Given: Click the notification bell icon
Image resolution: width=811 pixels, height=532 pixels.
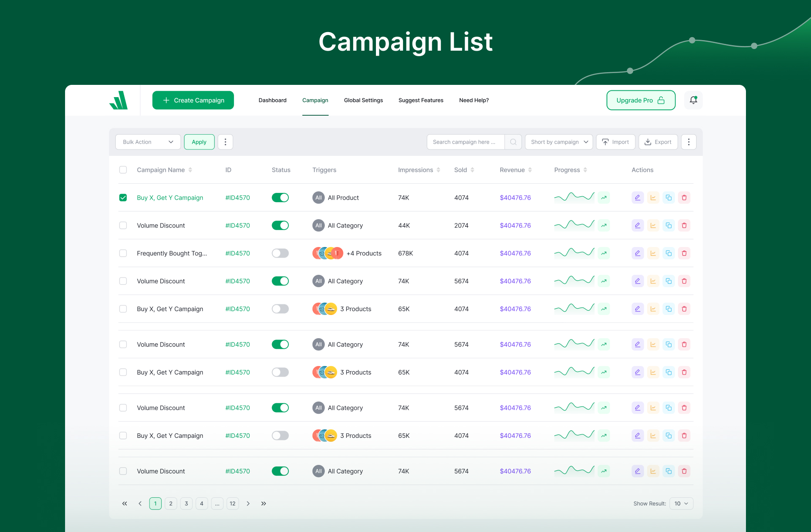Looking at the screenshot, I should [693, 100].
